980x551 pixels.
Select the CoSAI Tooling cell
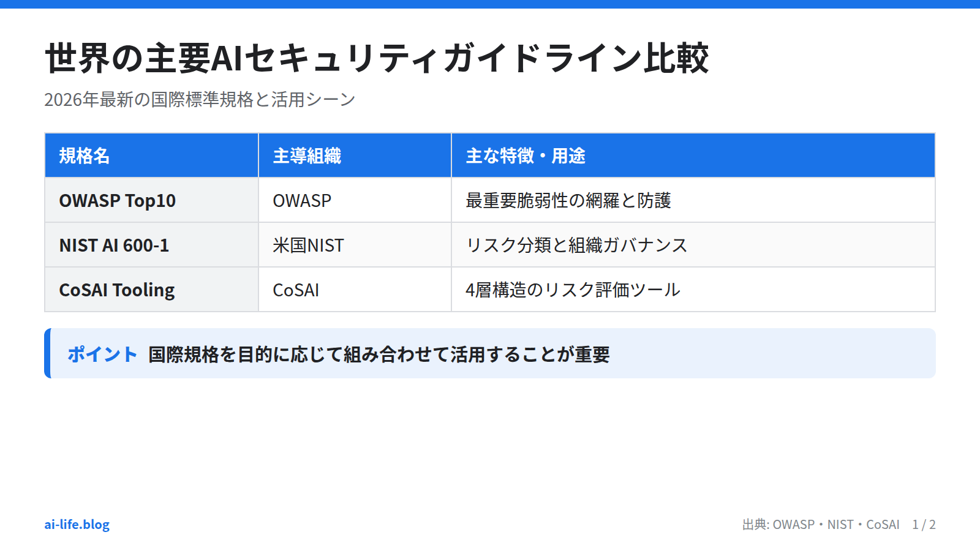coord(151,290)
